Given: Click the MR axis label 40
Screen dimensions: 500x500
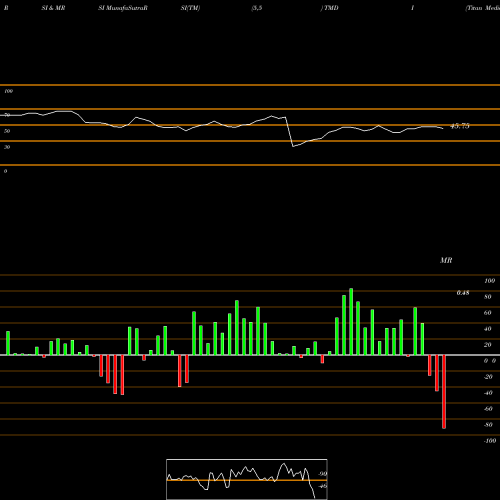Looking at the screenshot, I should click(x=488, y=329).
